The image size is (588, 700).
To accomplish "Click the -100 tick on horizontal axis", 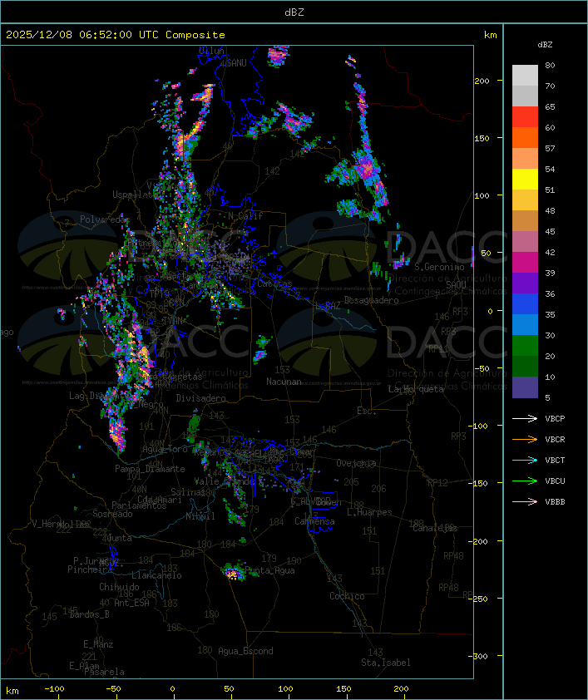I will [54, 689].
